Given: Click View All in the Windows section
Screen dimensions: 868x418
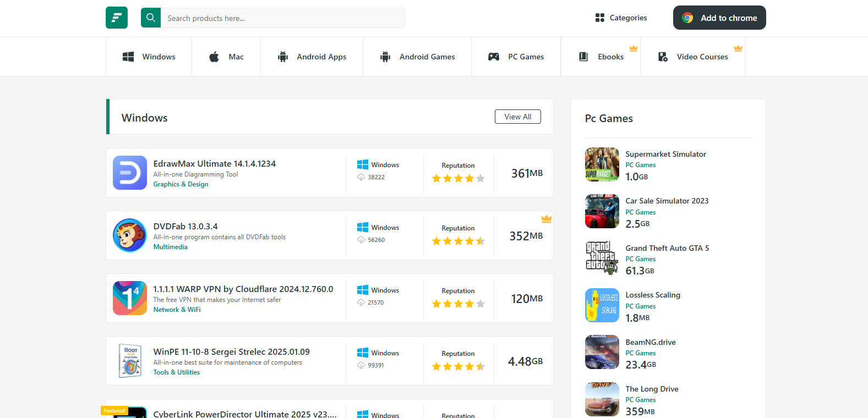Looking at the screenshot, I should coord(518,117).
